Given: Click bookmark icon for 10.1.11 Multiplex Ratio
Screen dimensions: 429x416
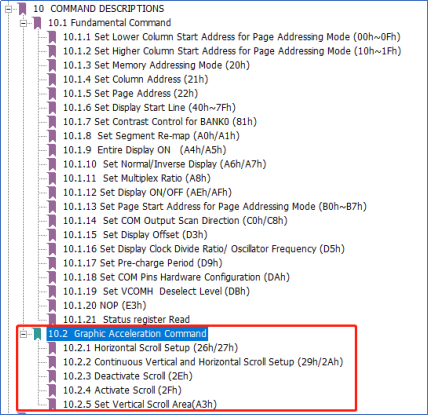Looking at the screenshot, I should [52, 178].
